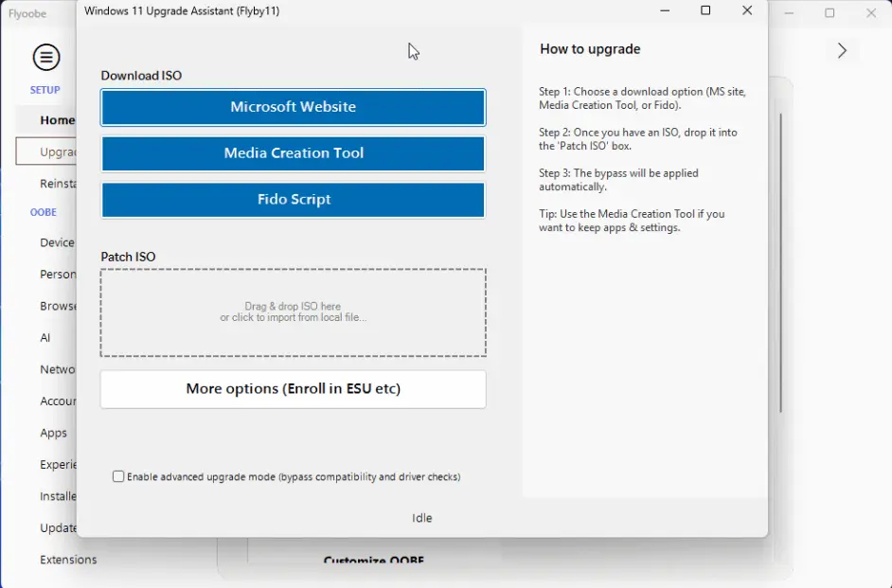Click the Tip about Media Creation Tool

(x=632, y=221)
